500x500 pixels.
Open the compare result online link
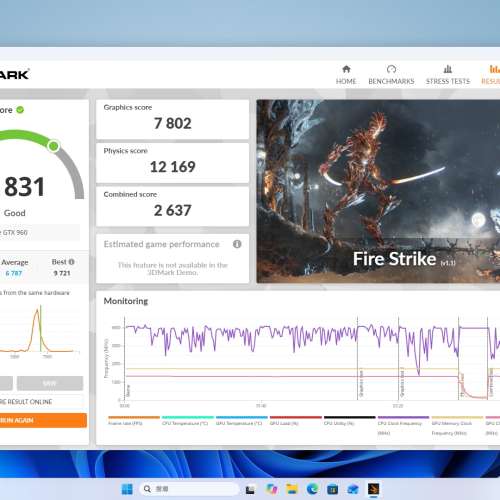click(x=26, y=402)
